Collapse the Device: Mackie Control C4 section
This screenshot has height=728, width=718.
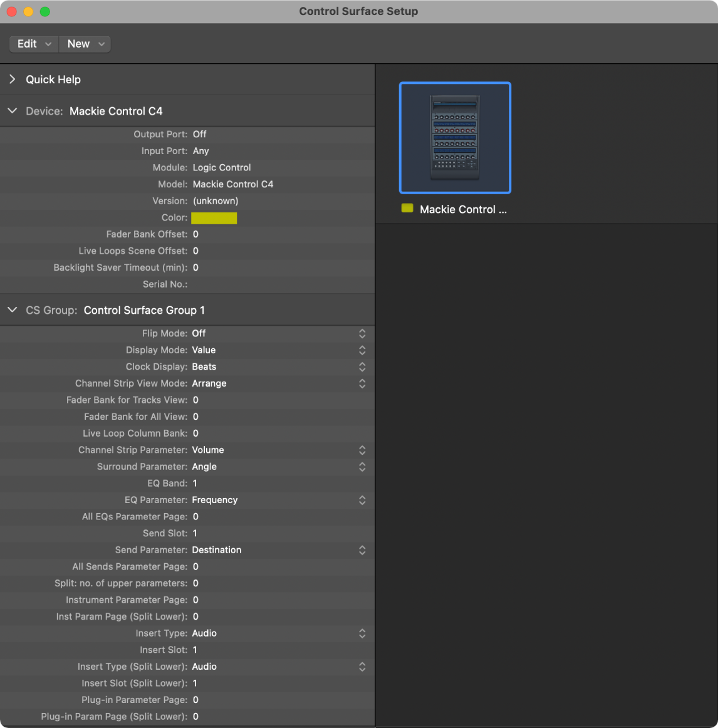(12, 110)
